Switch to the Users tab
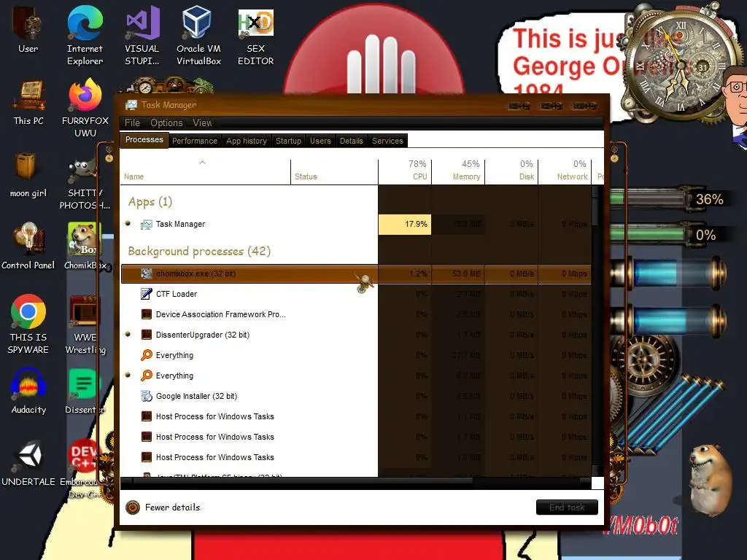The image size is (747, 560). coord(320,141)
